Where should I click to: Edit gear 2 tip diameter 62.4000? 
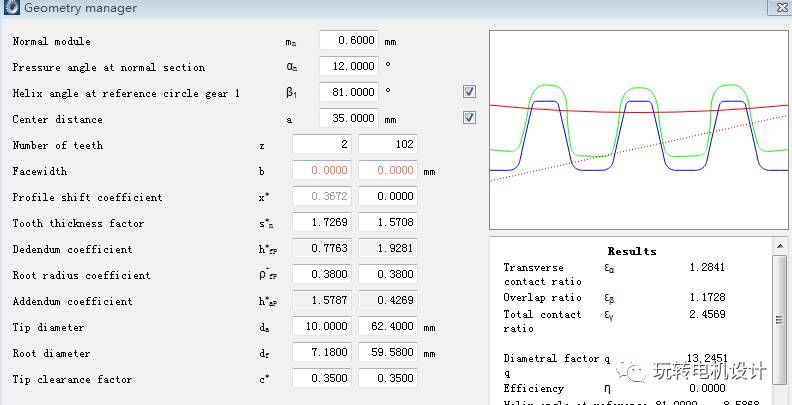[x=388, y=326]
